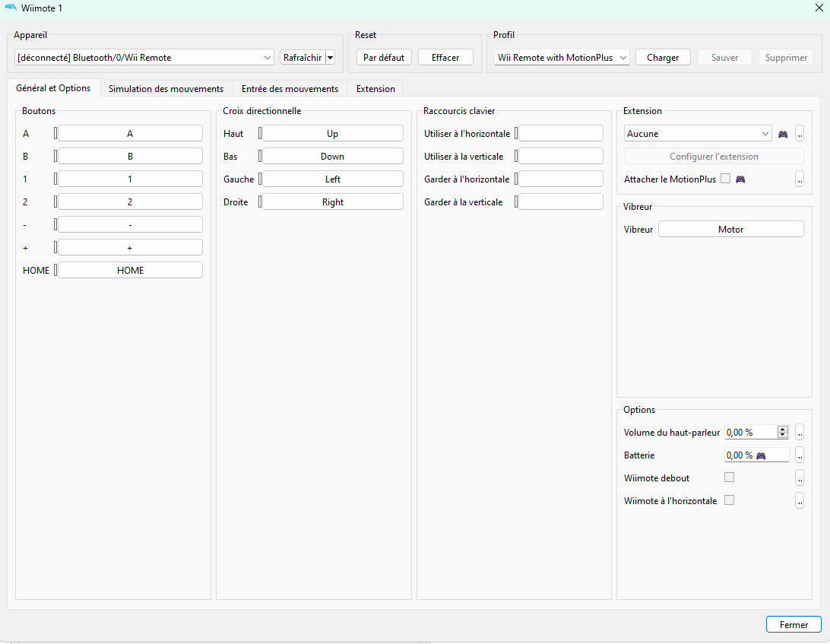Click the Rafraîchir button
Screen dimensions: 830x644
coord(303,57)
